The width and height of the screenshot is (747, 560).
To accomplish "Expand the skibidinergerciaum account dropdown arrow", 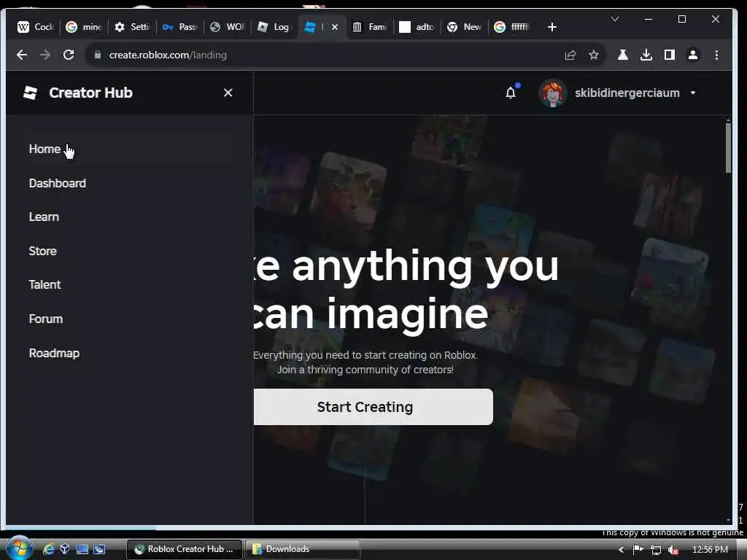I will 693,93.
